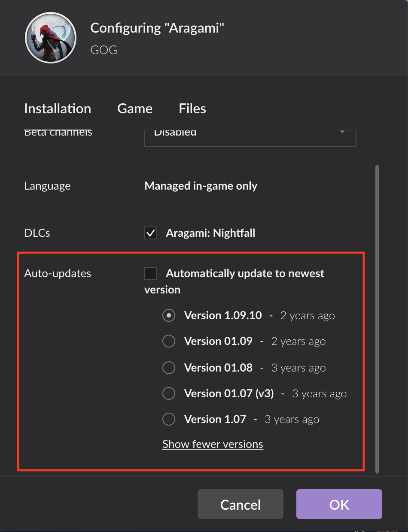This screenshot has width=408, height=532.
Task: Confirm with the OK button
Action: 339,504
